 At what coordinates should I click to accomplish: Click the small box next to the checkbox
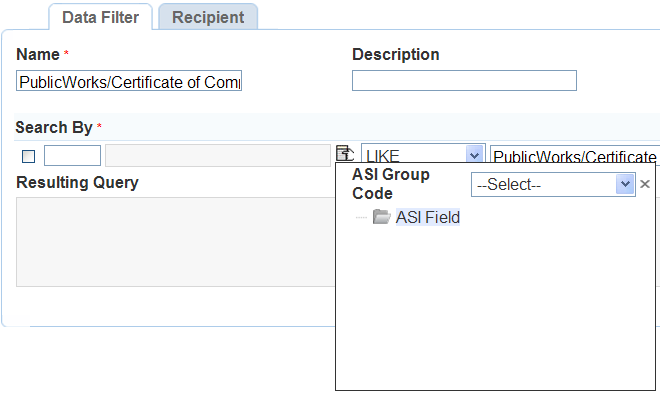(x=72, y=155)
